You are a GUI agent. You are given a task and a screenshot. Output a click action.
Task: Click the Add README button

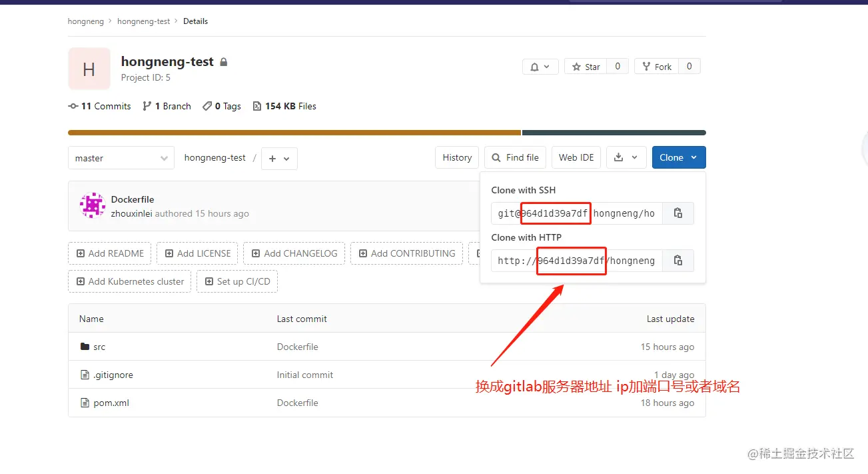coord(110,253)
